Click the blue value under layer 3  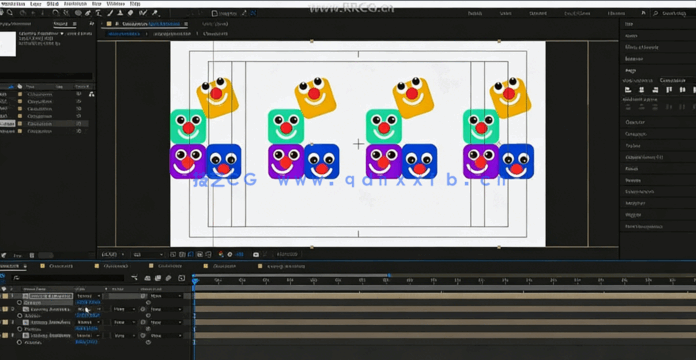(x=87, y=328)
